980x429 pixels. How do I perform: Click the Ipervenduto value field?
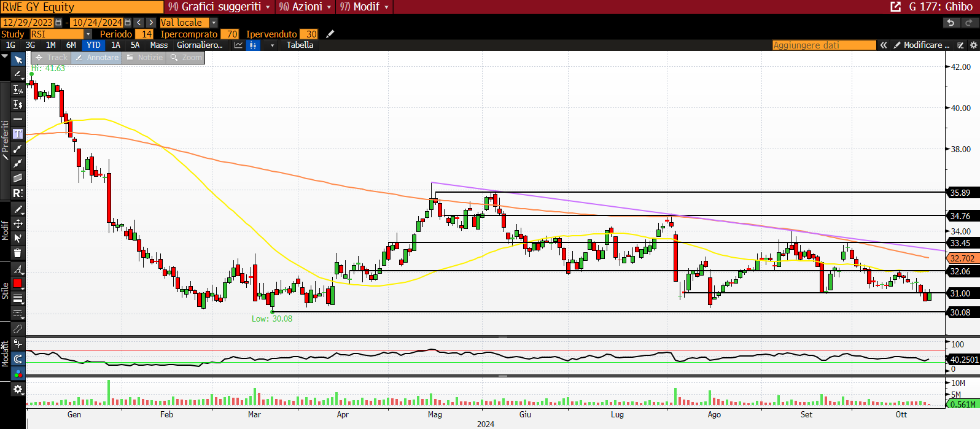(308, 34)
